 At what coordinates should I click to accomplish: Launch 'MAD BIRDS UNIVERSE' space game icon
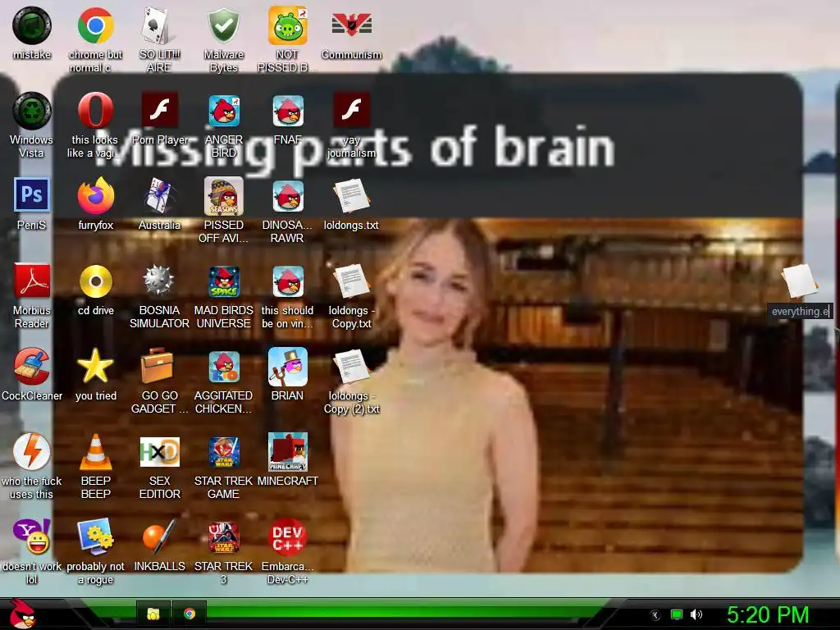coord(223,281)
